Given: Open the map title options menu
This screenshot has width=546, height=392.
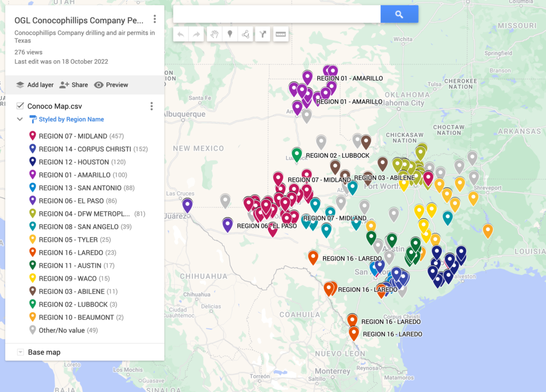Looking at the screenshot, I should (155, 19).
